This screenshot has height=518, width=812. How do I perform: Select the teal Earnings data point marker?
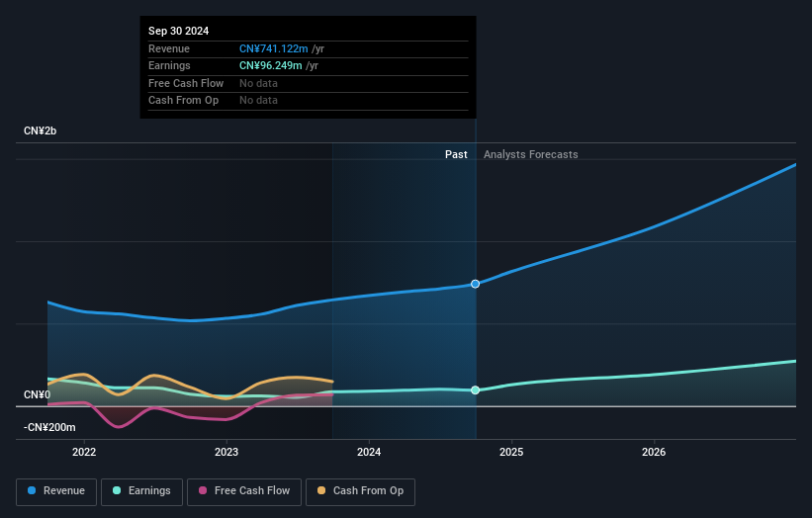[476, 390]
